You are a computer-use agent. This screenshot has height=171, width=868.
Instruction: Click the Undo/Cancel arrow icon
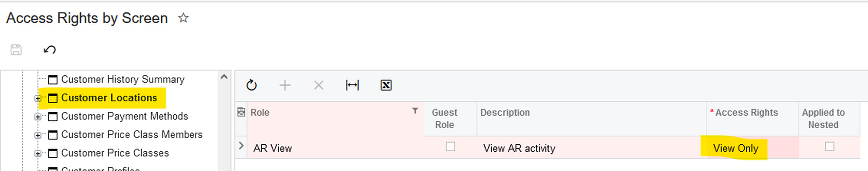pos(50,50)
